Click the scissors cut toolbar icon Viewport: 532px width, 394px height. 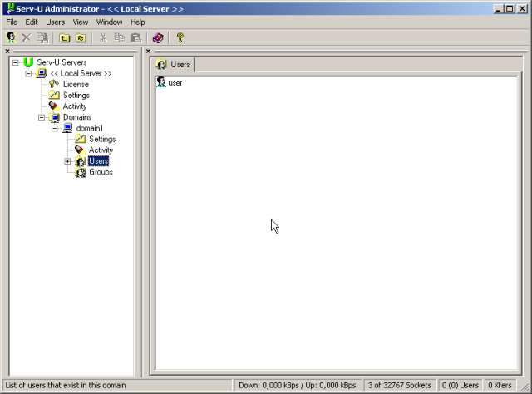point(103,37)
